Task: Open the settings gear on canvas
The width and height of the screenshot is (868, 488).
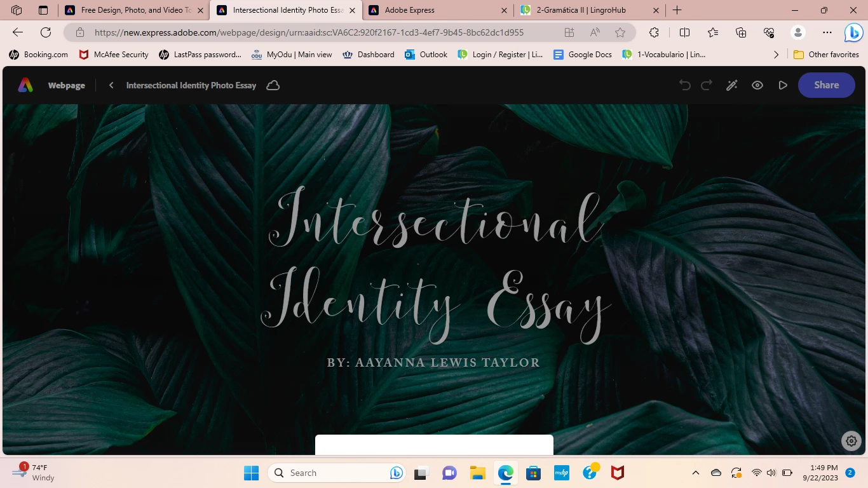Action: [851, 441]
